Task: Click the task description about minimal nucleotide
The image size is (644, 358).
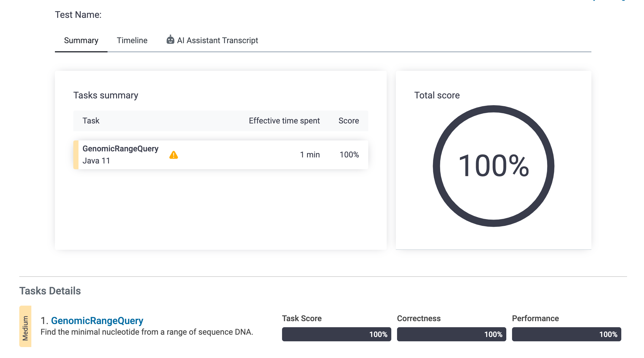Action: click(x=147, y=332)
